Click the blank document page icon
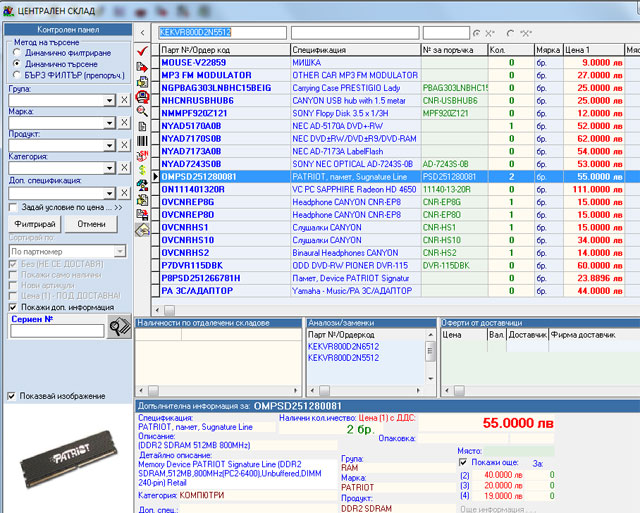The image size is (640, 513). pos(142,126)
